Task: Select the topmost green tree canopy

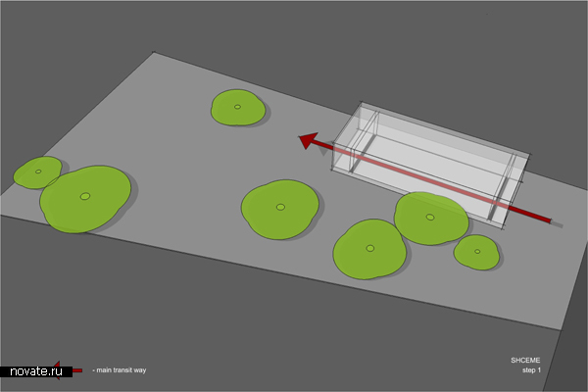Action: (x=237, y=107)
